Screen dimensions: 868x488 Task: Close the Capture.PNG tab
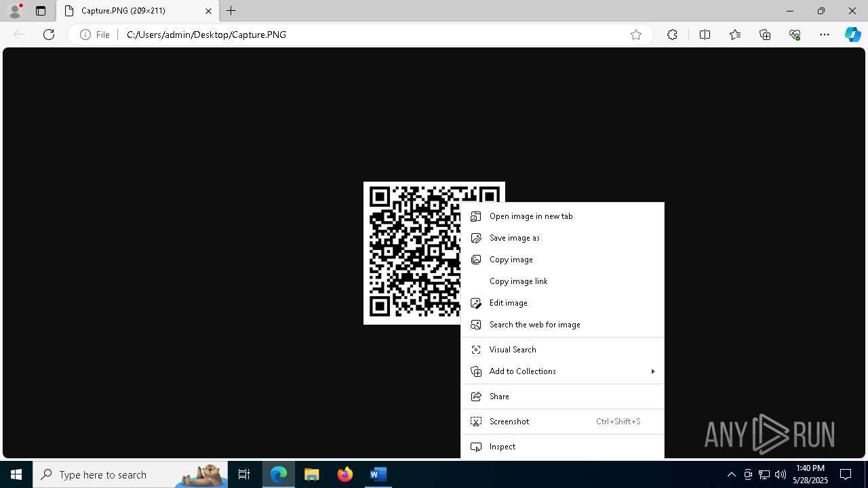coord(208,11)
